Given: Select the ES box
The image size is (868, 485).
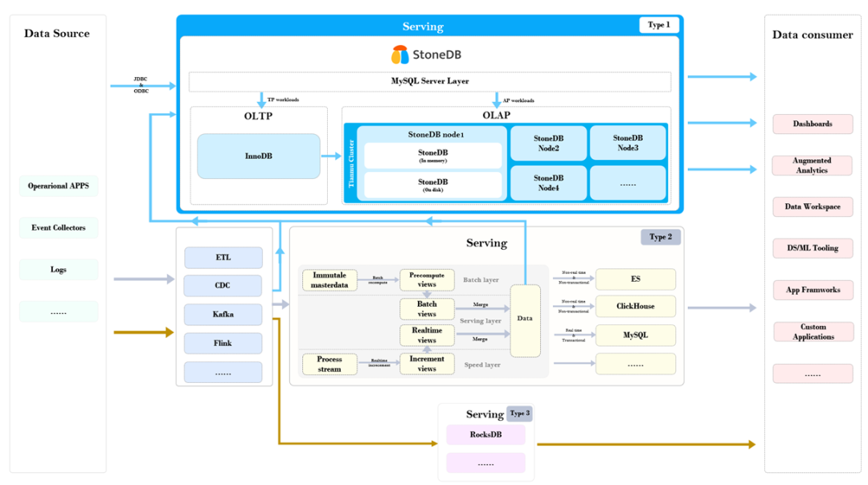Looking at the screenshot, I should click(x=636, y=279).
